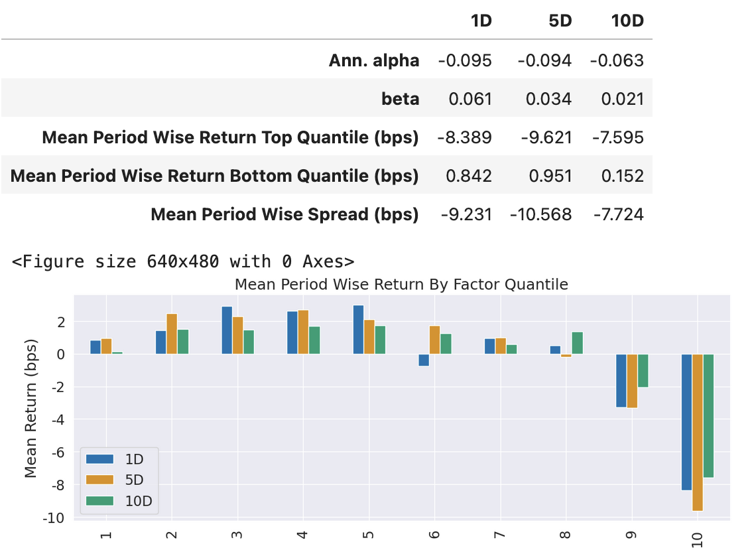The width and height of the screenshot is (756, 560).
Task: Select the 10D column header
Action: tap(627, 21)
